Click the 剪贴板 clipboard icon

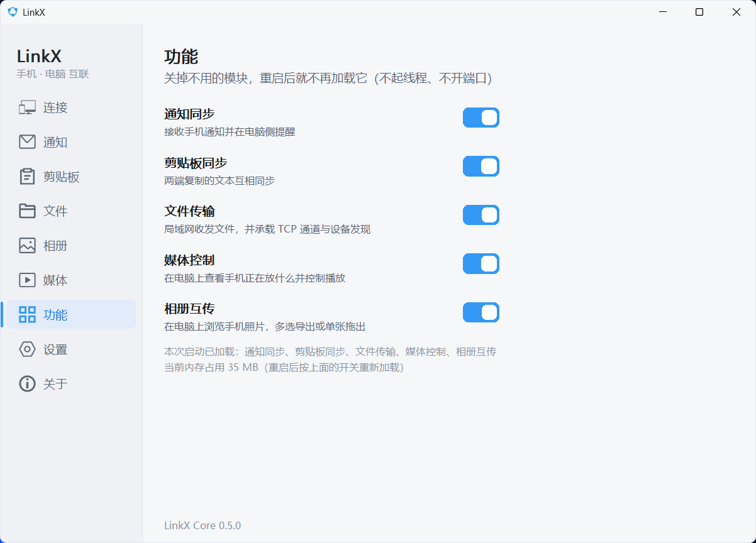pos(27,177)
